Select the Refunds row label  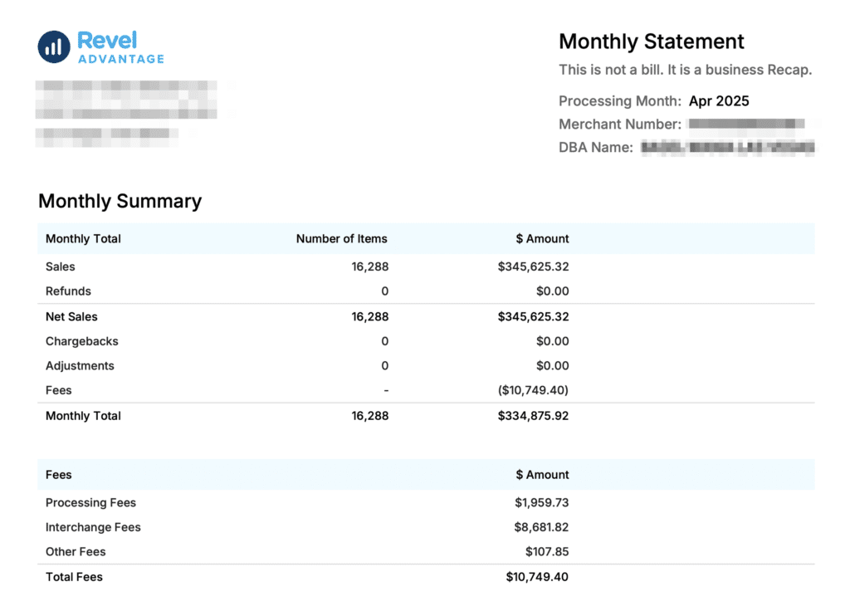68,291
